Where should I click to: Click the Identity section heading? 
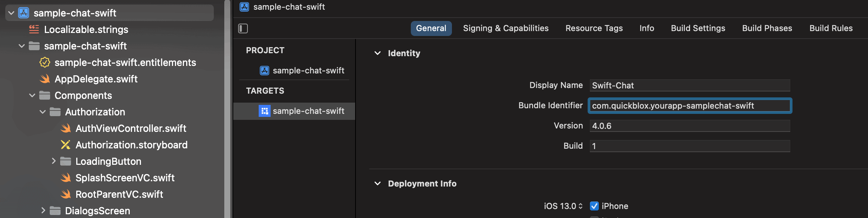(404, 53)
